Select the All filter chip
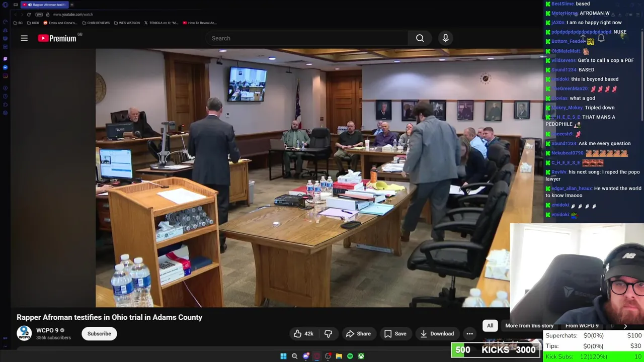644x362 pixels. (490, 326)
